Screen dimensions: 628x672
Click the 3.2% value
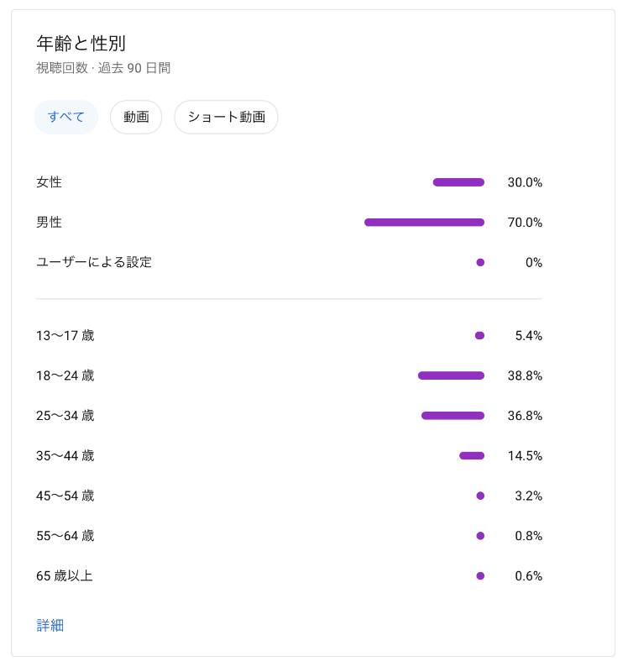point(529,496)
